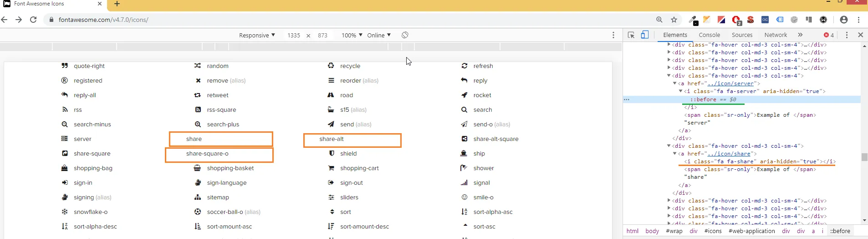Toggle the device toolbar in DevTools
The height and width of the screenshot is (239, 868).
tap(645, 35)
